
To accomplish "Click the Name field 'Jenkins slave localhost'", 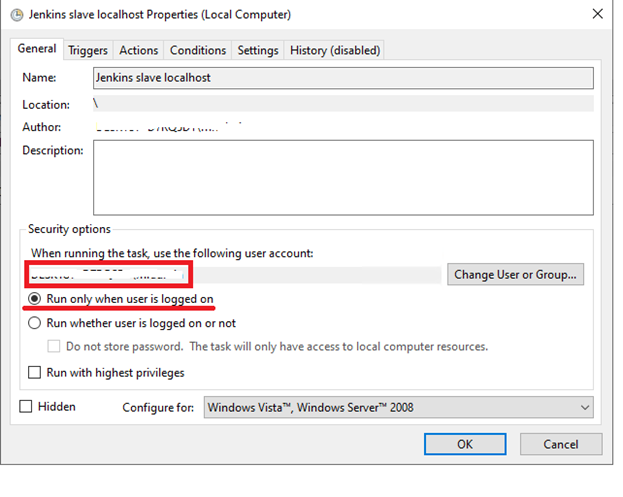I will 343,78.
